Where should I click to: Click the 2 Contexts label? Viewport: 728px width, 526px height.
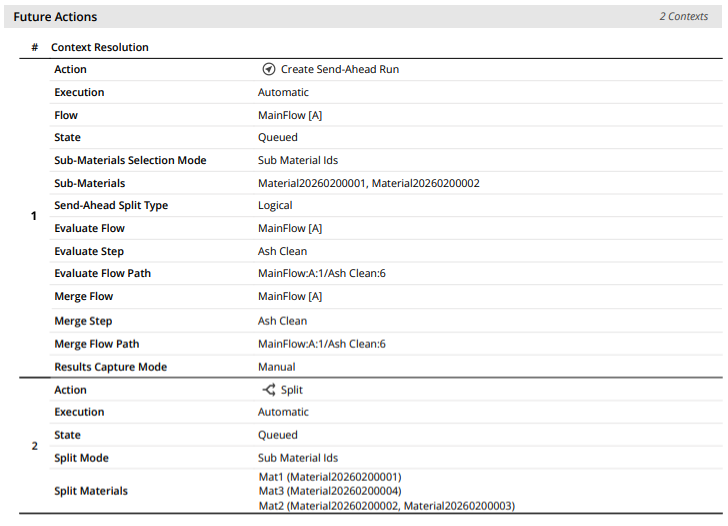coord(683,16)
